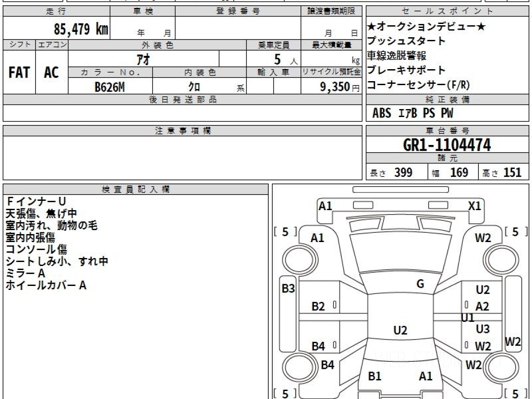This screenshot has height=399, width=532.
Task: Click the A2 scratch marker on the diagram
Action: pyautogui.click(x=482, y=306)
